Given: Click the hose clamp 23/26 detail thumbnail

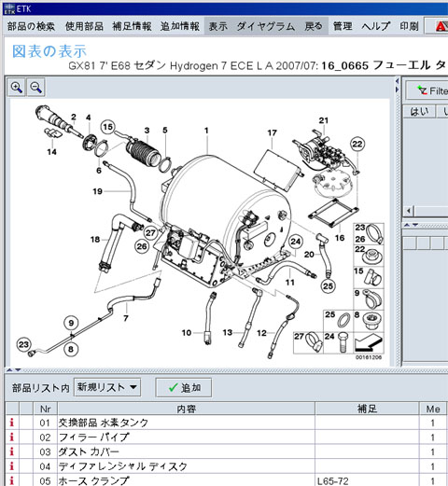Looking at the screenshot, I should pyautogui.click(x=369, y=234).
